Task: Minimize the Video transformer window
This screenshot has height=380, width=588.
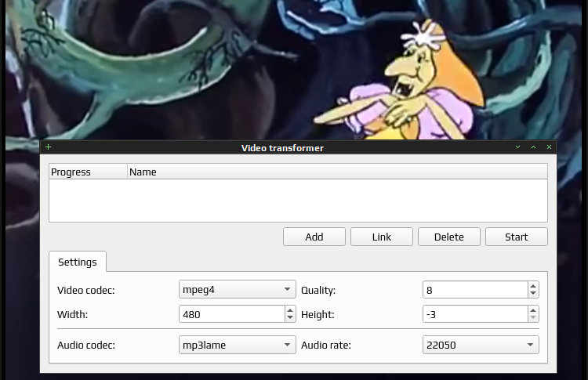Action: (518, 147)
